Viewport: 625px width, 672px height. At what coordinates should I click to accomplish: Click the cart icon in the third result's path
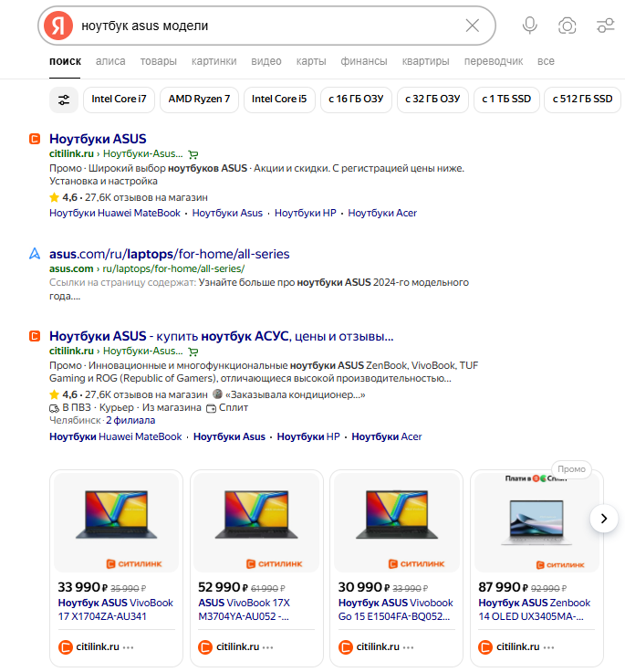click(193, 352)
